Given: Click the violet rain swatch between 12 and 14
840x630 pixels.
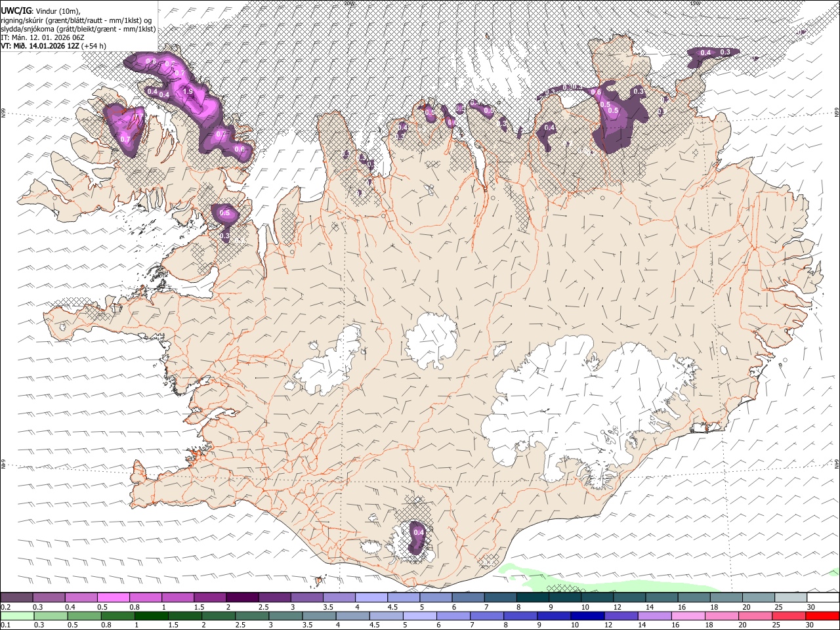Looking at the screenshot, I should [x=621, y=616].
